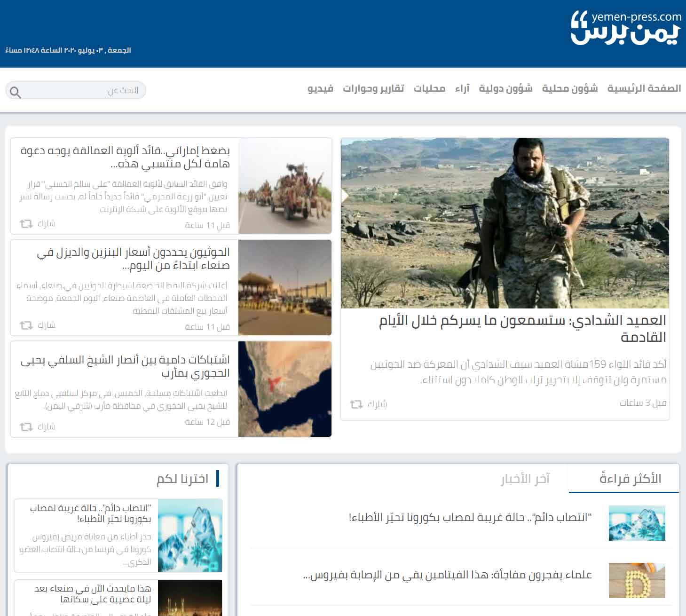Viewport: 686px width, 616px height.
Task: Share the العميد الشدادي article via retweet icon
Action: [356, 404]
